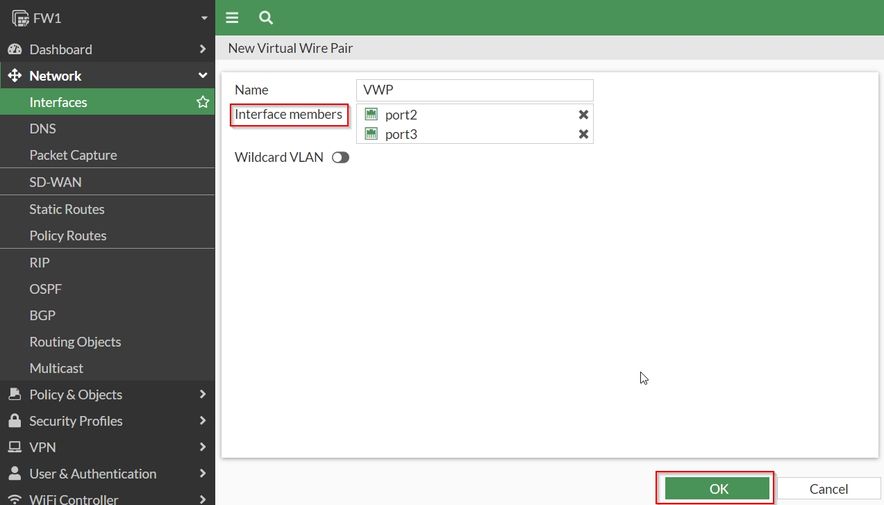Click the VPN monitor icon

point(15,447)
